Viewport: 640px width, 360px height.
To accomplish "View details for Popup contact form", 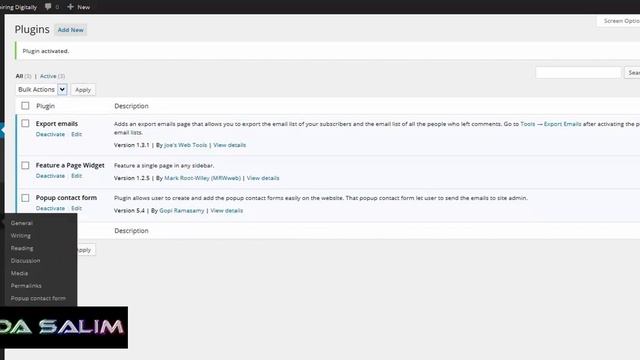I will 227,211.
